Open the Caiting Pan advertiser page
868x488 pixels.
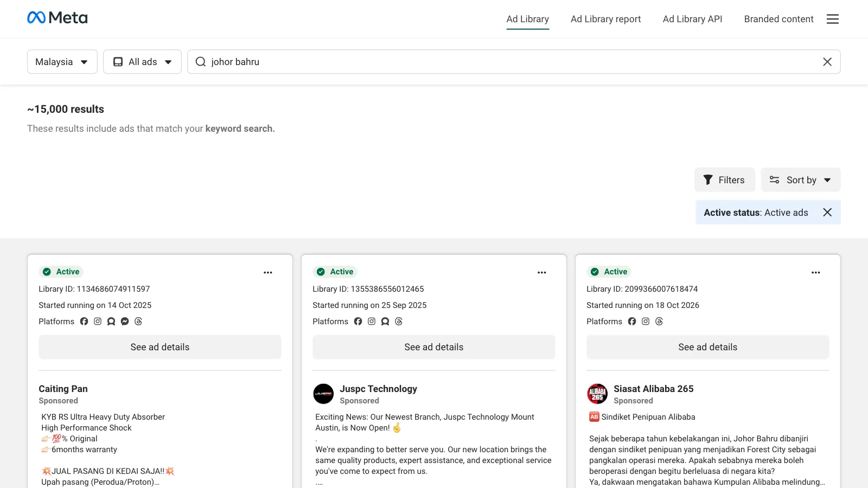pos(63,389)
